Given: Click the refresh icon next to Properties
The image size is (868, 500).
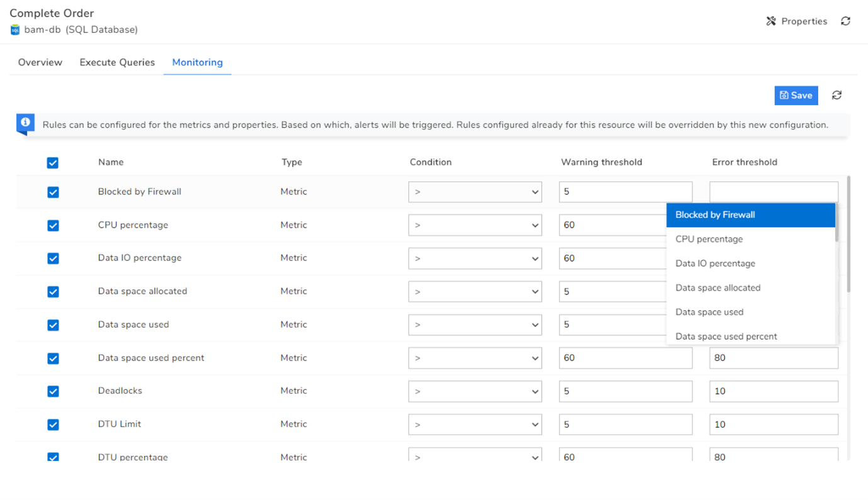Looking at the screenshot, I should pos(845,21).
